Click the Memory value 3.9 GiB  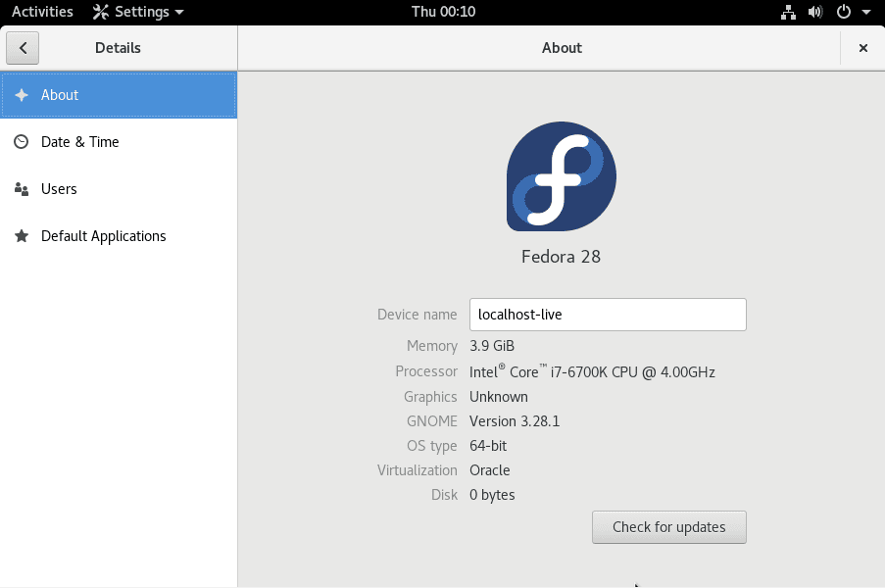point(492,346)
